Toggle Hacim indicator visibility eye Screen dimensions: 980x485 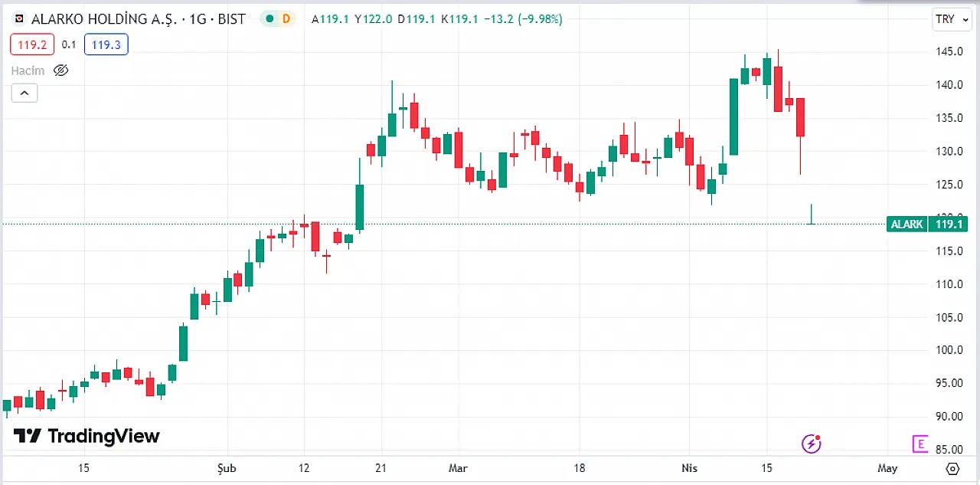click(x=61, y=70)
